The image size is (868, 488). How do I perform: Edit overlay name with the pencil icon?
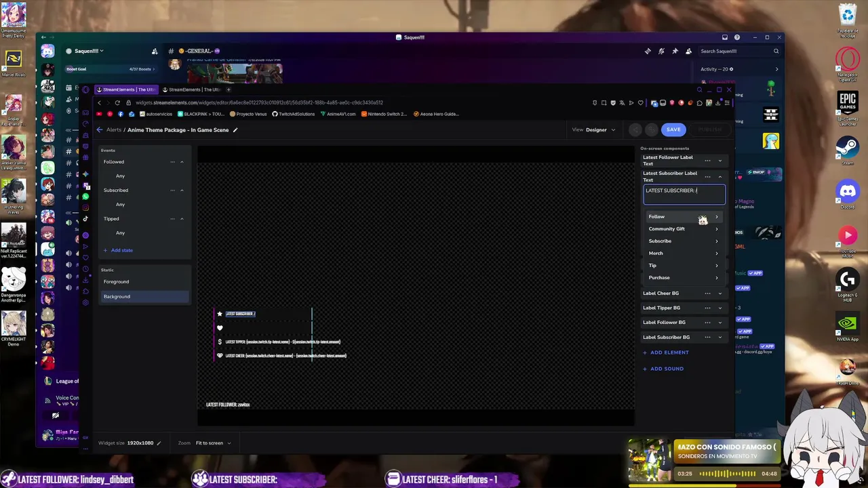(235, 130)
